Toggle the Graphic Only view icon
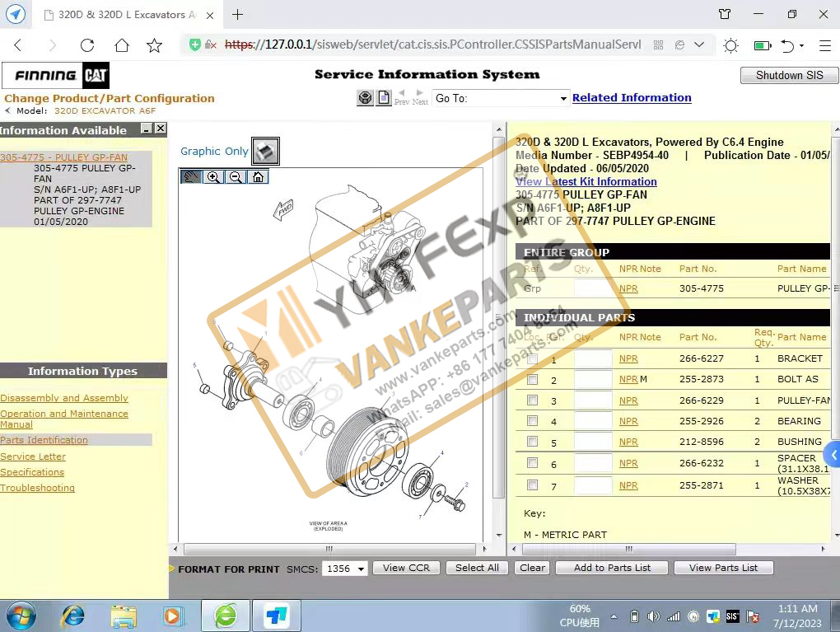 click(x=266, y=151)
